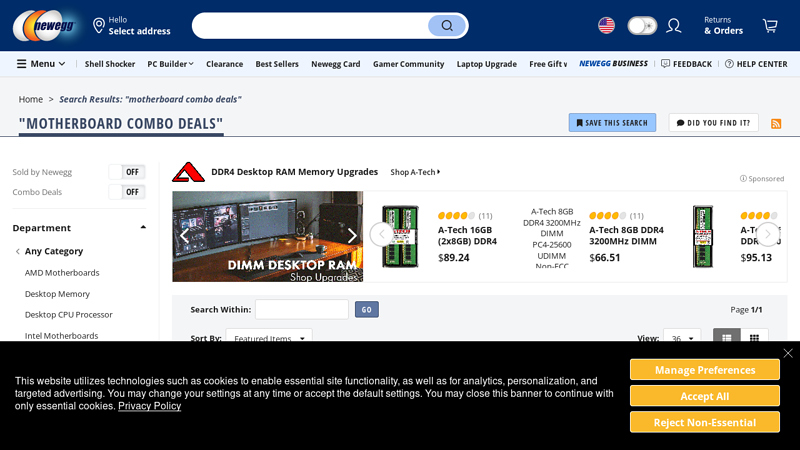Click Shop A-Tech link
The height and width of the screenshot is (450, 800).
[x=415, y=172]
